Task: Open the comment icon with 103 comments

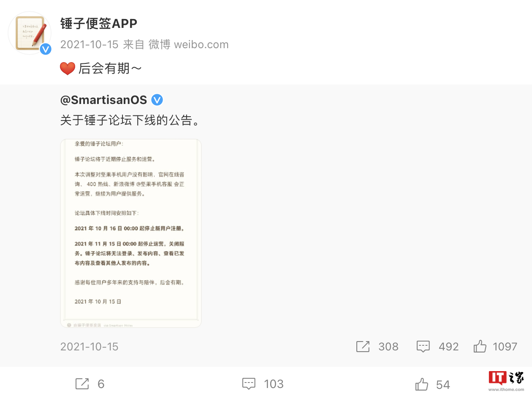Action: [x=249, y=384]
